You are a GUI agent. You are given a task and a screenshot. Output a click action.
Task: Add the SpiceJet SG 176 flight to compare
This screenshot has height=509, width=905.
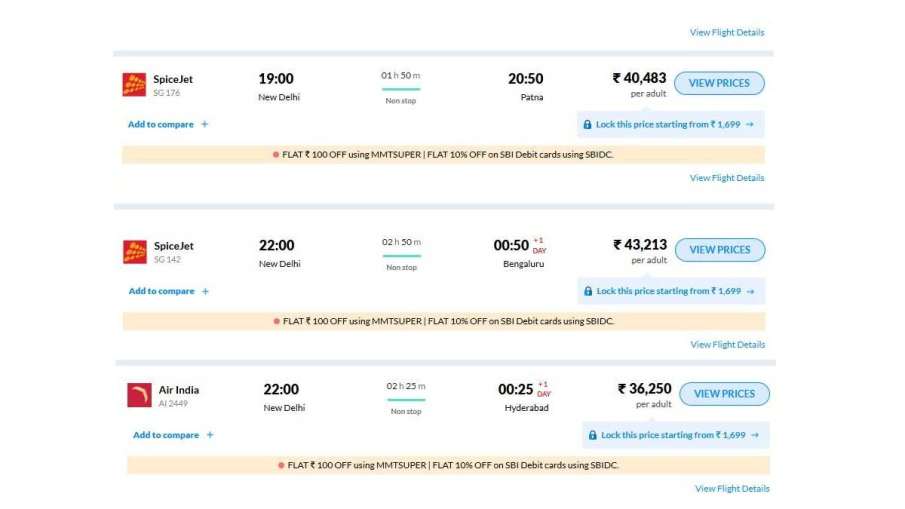pos(168,125)
